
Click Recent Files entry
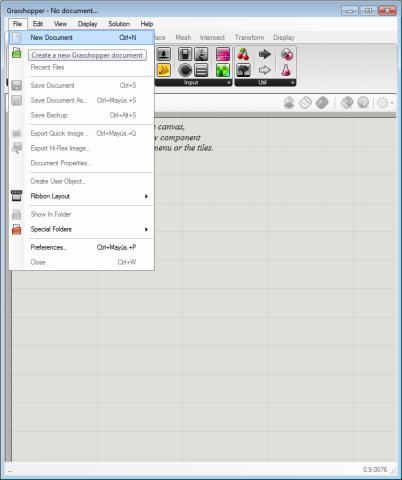[x=82, y=67]
